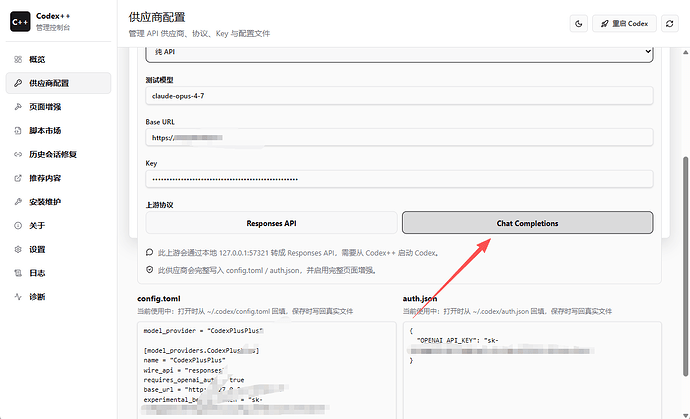690x419 pixels.
Task: Click the 供应商配置 page title
Action: 157,17
